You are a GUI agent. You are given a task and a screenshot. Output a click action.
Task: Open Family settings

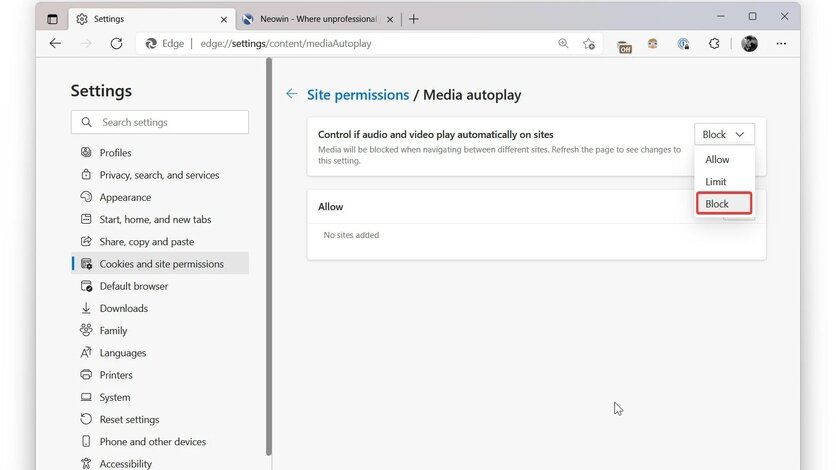click(x=160, y=330)
